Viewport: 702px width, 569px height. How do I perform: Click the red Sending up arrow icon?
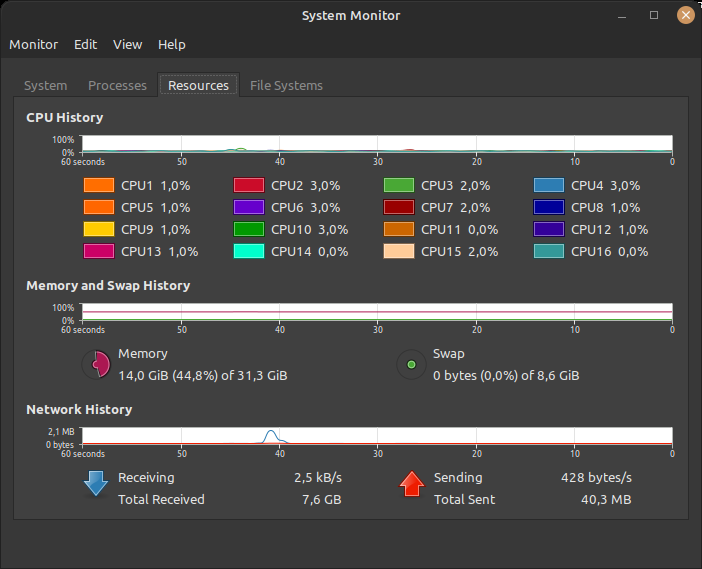[x=411, y=484]
